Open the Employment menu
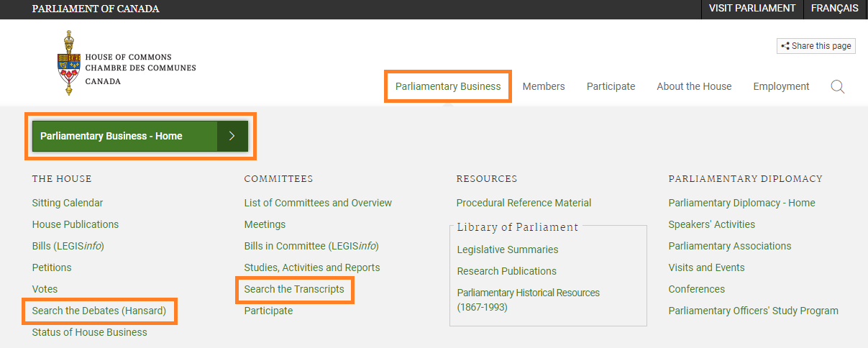The image size is (868, 348). (x=781, y=86)
